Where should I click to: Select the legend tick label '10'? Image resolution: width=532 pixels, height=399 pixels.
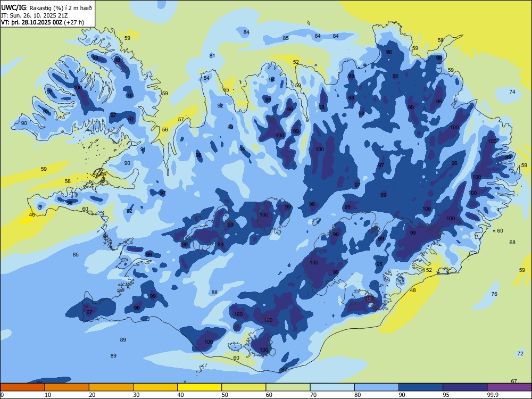click(x=48, y=395)
